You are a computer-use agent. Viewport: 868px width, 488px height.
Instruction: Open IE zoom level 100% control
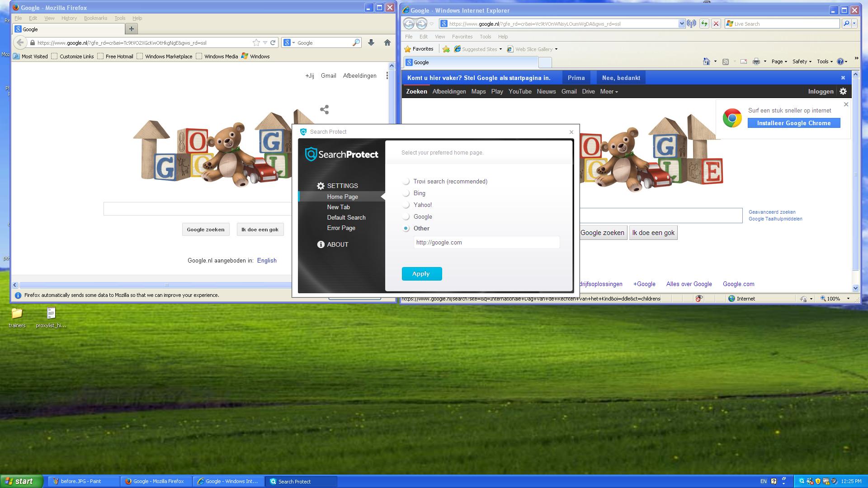[835, 299]
